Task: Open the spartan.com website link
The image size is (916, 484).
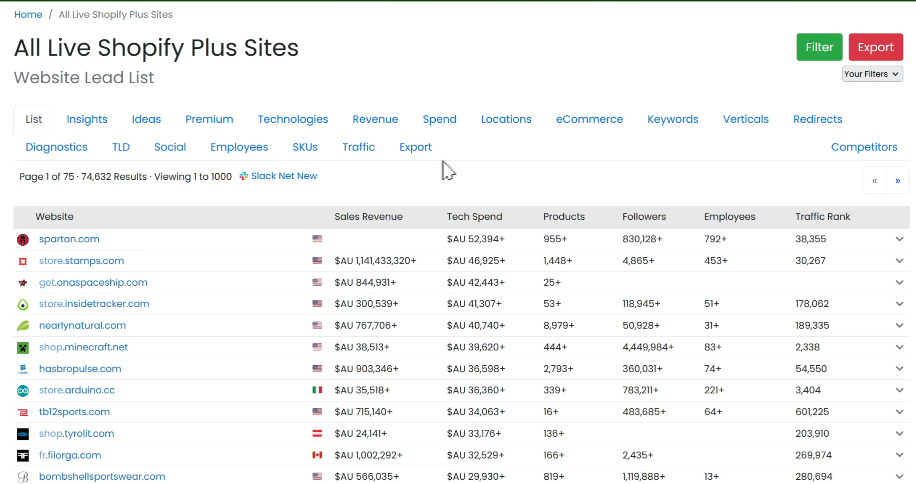Action: click(69, 239)
